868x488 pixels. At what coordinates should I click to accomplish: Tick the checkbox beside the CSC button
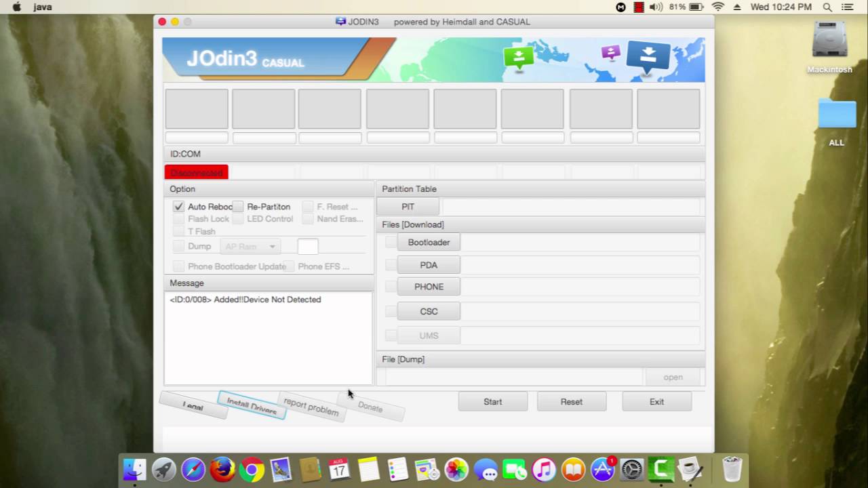pos(391,311)
